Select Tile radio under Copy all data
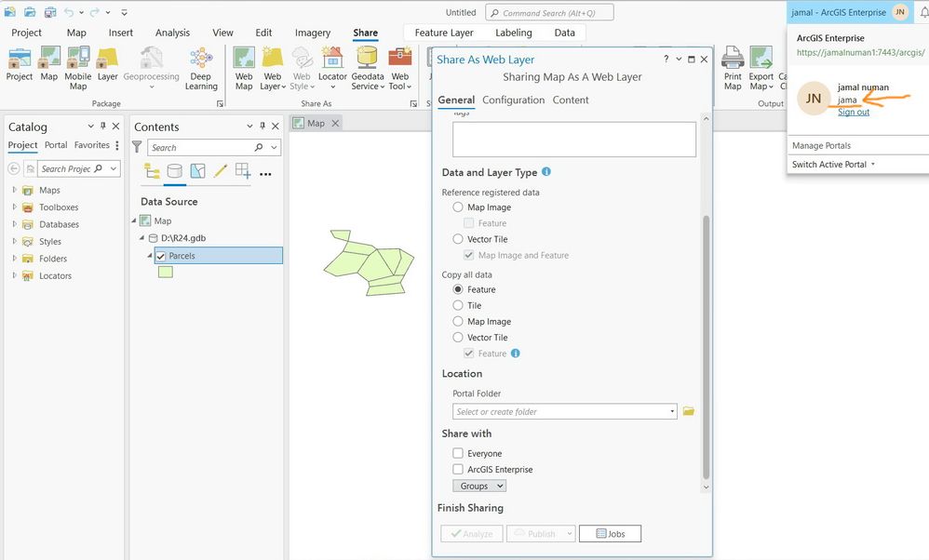 458,305
